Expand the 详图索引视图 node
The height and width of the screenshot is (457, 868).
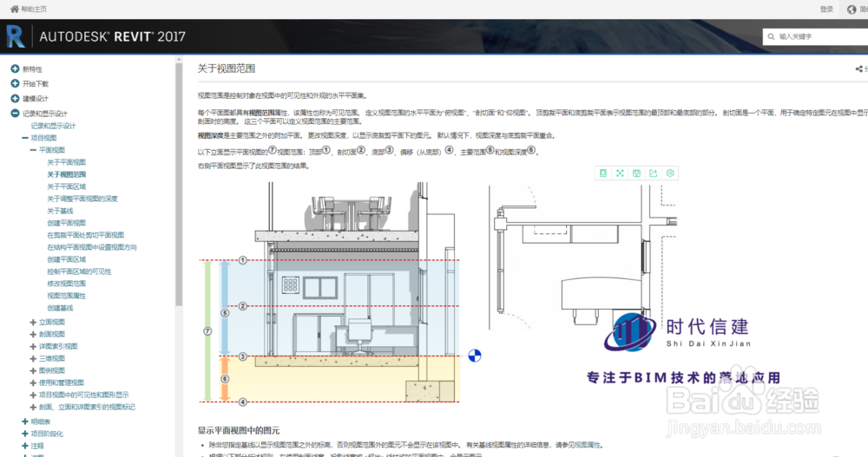coord(33,346)
